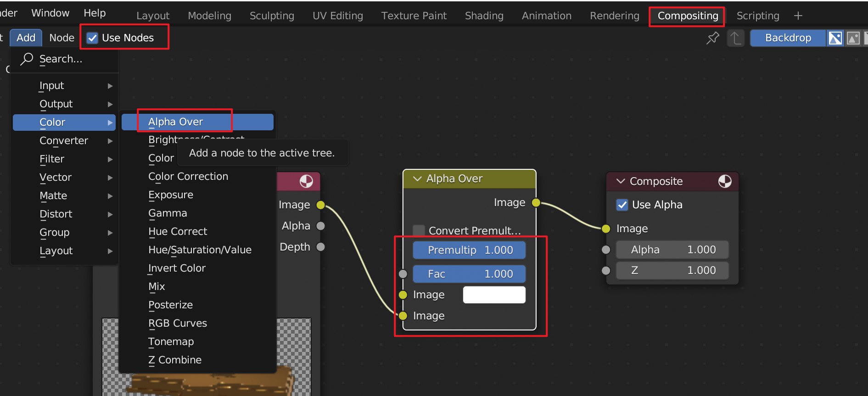Click the Alpha Over Fac input socket
Viewport: 868px width, 396px height.
[x=403, y=274]
